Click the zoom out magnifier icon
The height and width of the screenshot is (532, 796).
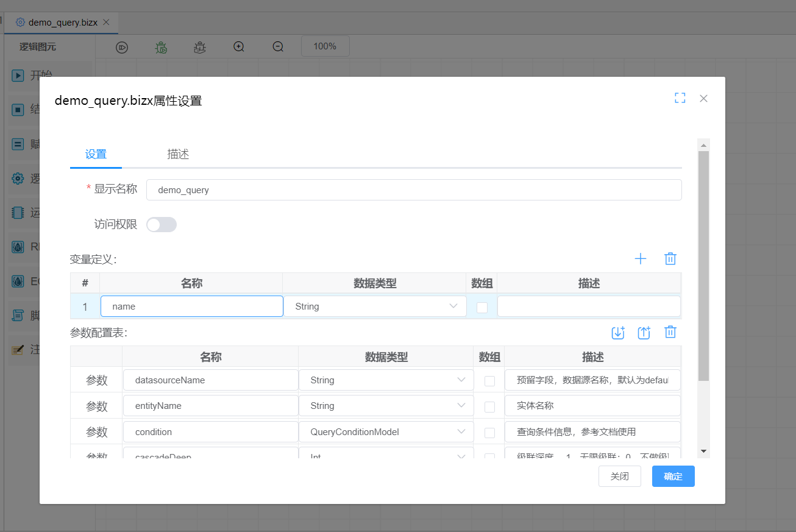[277, 46]
